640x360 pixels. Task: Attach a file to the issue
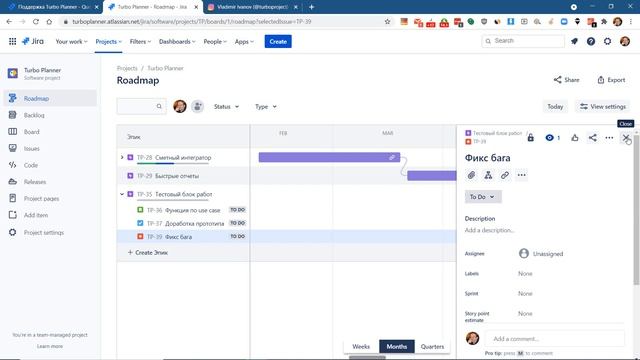471,175
